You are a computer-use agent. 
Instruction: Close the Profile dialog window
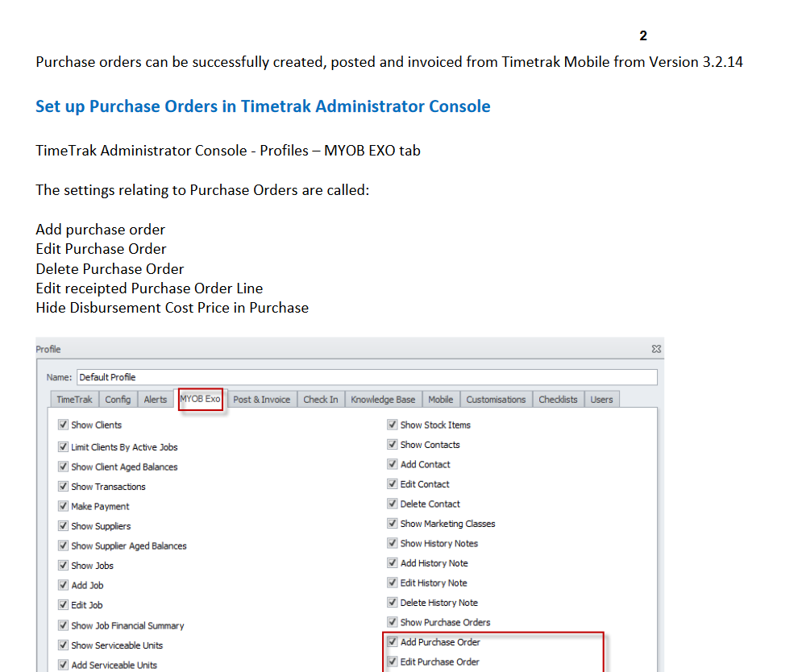coord(656,349)
